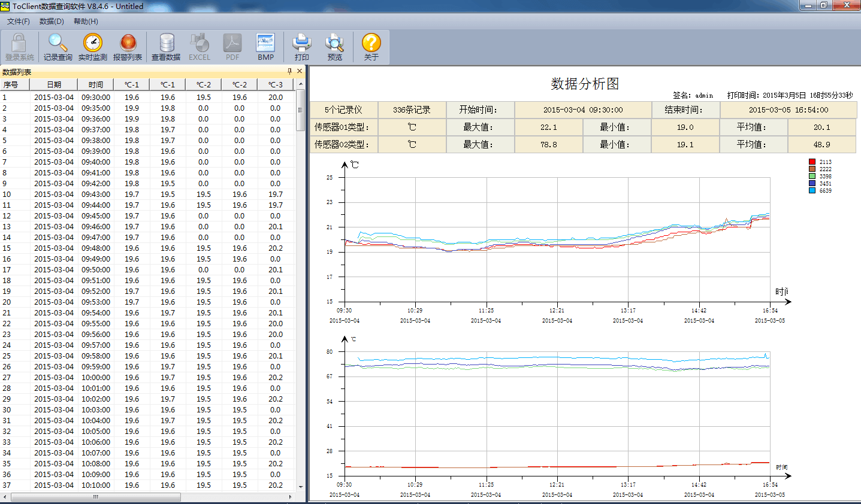Open the 文件(F) menu
Viewport: 861px width, 504px height.
tap(19, 22)
